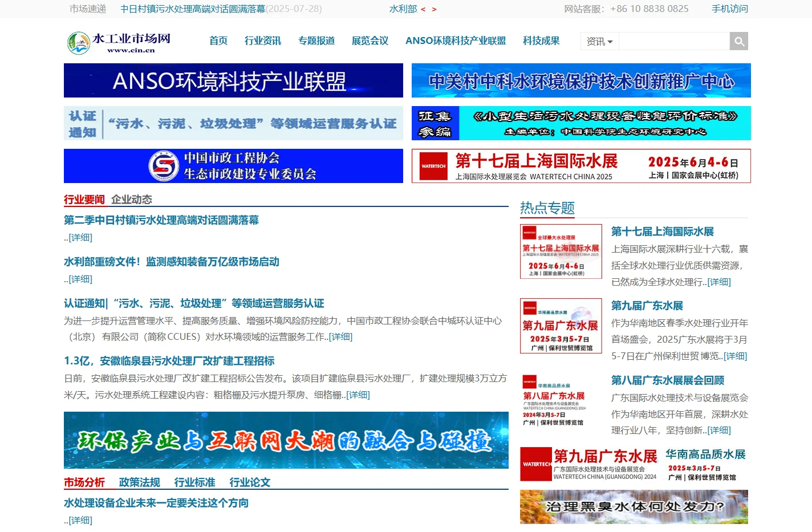The width and height of the screenshot is (812, 532).
Task: Switch to 企业动态 tab
Action: coord(132,200)
